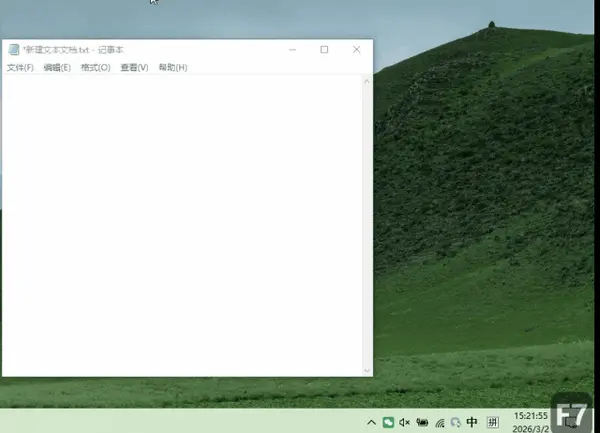Screen dimensions: 600x433
Task: Click inside the Notepad text editing area
Action: click(182, 225)
